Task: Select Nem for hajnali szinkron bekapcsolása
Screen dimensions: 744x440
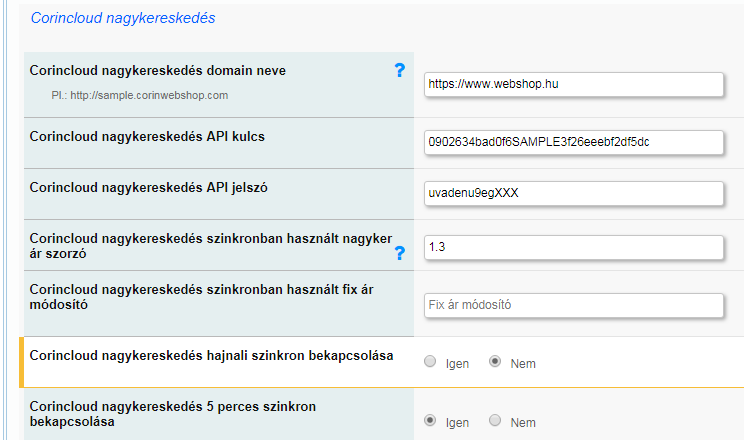Action: (x=494, y=362)
